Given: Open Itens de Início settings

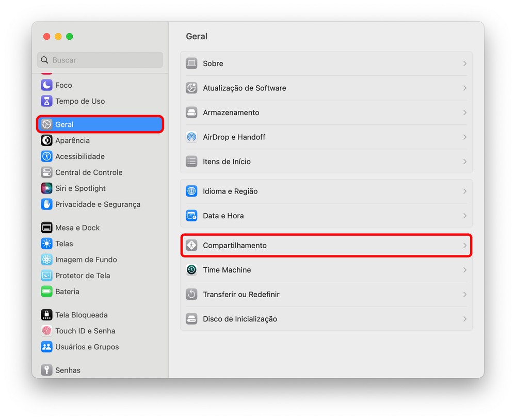Looking at the screenshot, I should point(227,161).
